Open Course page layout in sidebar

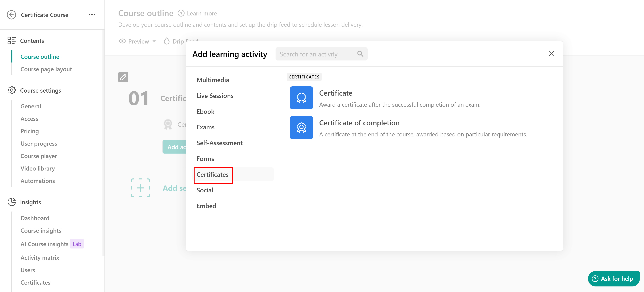(46, 69)
